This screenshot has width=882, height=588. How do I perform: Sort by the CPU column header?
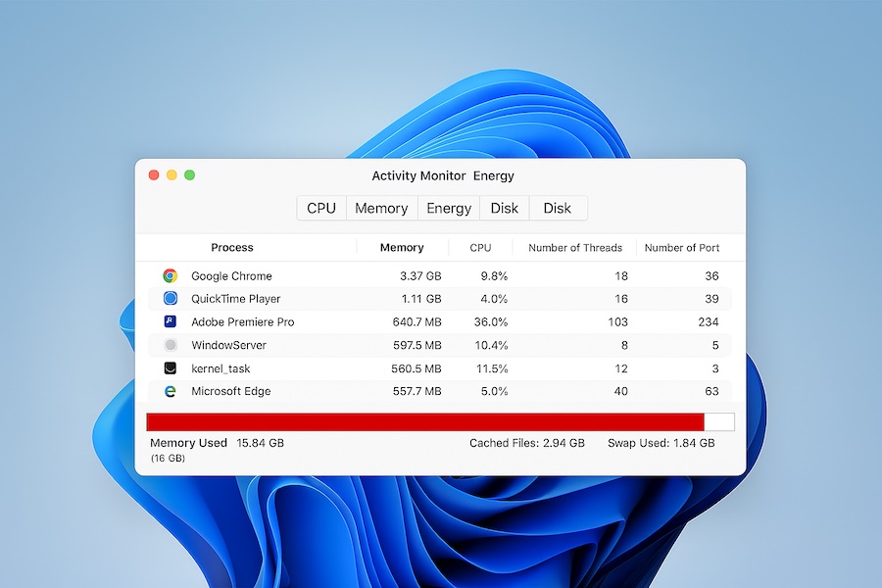click(479, 248)
